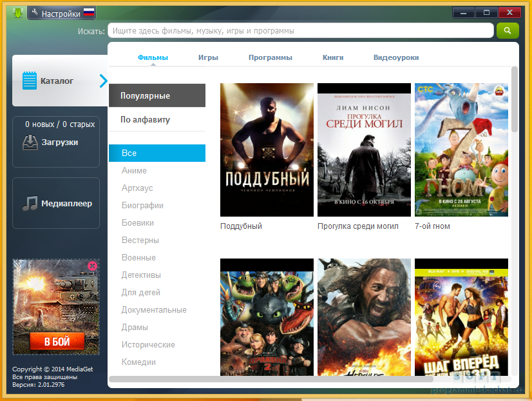Switch to the Игры tab
This screenshot has width=532, height=401.
pyautogui.click(x=208, y=57)
